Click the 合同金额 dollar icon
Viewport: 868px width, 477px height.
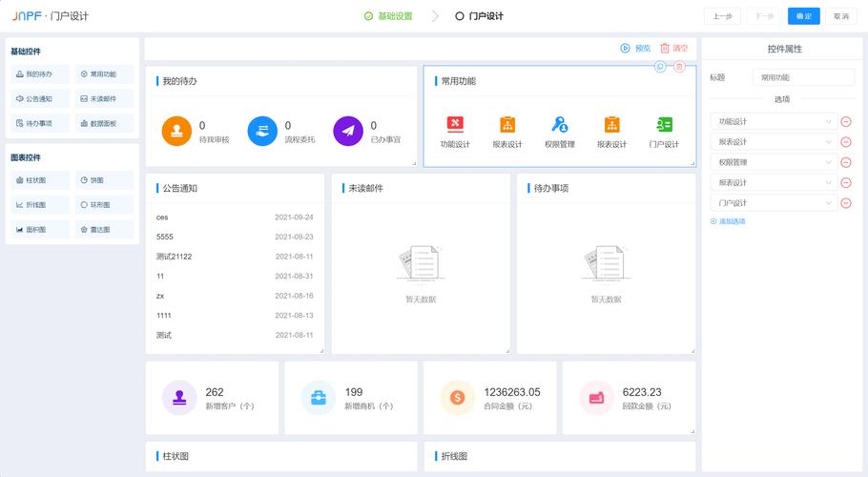pyautogui.click(x=457, y=397)
